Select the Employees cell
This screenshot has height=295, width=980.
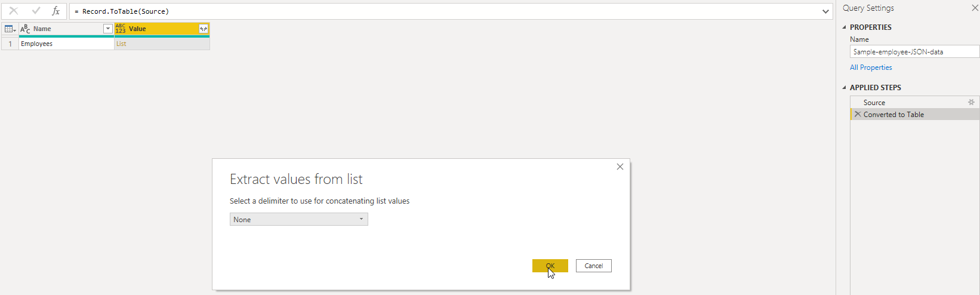[x=66, y=44]
